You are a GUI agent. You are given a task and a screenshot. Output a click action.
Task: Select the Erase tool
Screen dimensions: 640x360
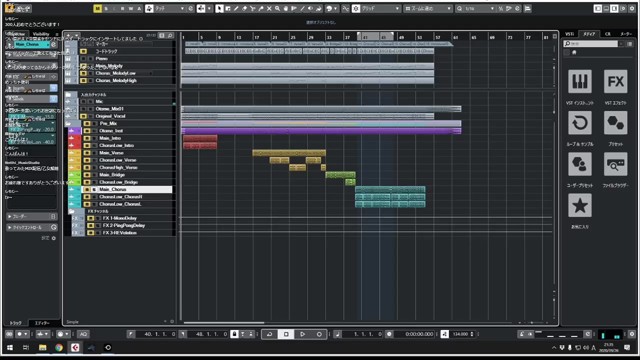pyautogui.click(x=244, y=9)
